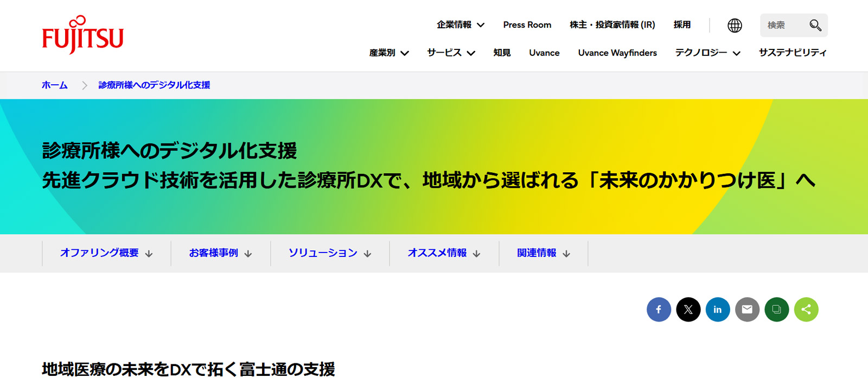Jump to オファリング概要 section
This screenshot has height=384, width=868.
tap(106, 253)
